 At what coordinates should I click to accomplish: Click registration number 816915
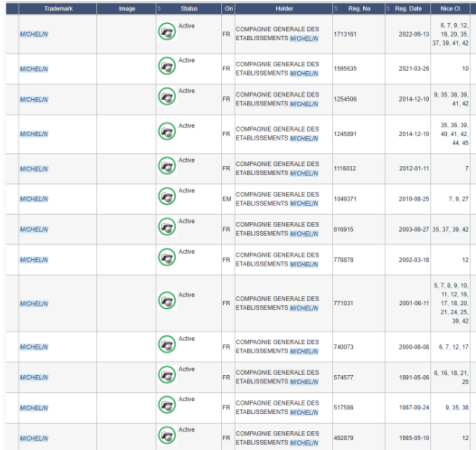click(x=344, y=229)
